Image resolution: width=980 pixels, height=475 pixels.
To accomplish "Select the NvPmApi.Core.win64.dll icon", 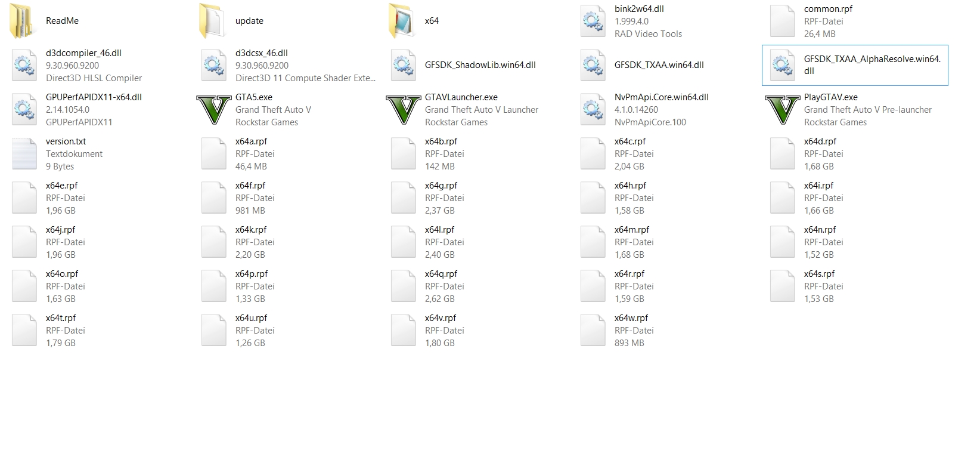I will pyautogui.click(x=593, y=109).
